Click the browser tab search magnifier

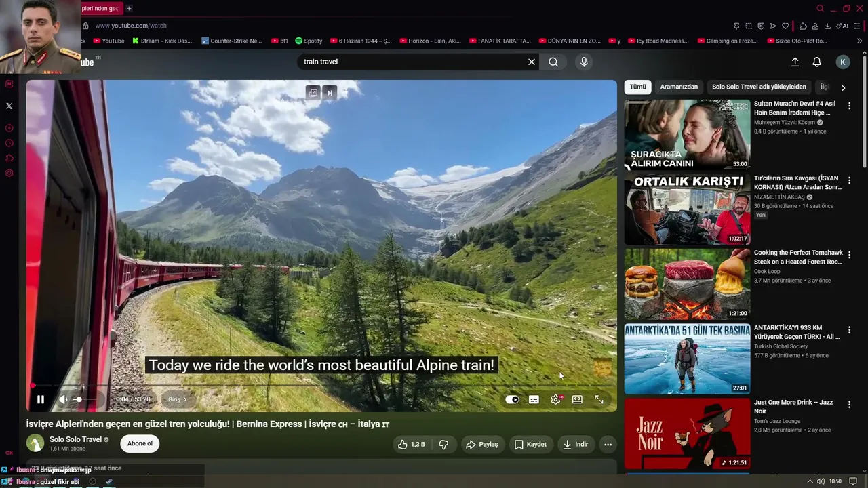[821, 9]
